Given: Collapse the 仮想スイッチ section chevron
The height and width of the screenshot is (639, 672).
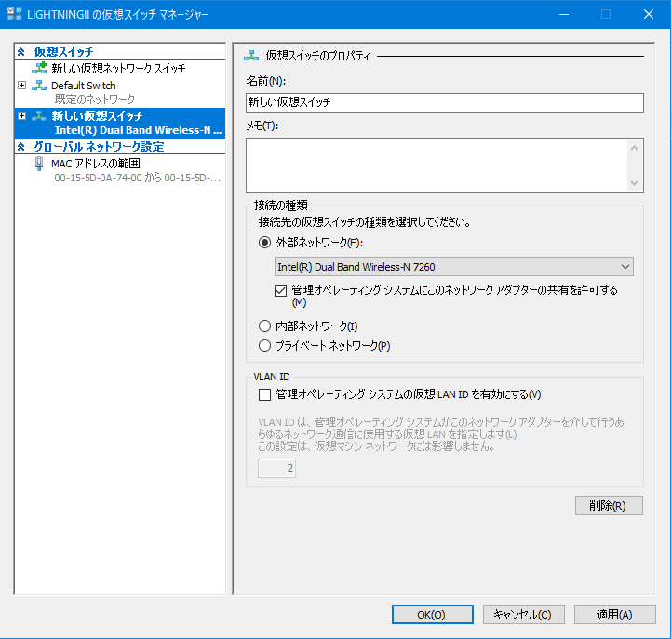Looking at the screenshot, I should click(21, 52).
